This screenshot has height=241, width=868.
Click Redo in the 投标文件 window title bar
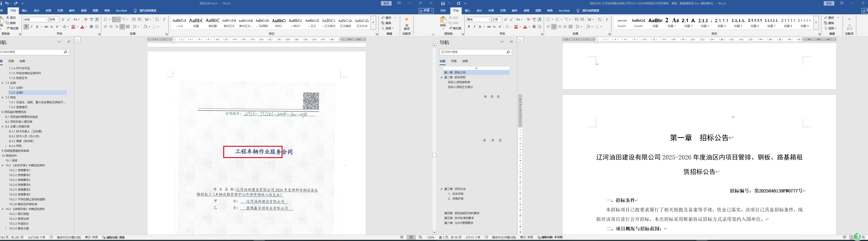(x=16, y=3)
